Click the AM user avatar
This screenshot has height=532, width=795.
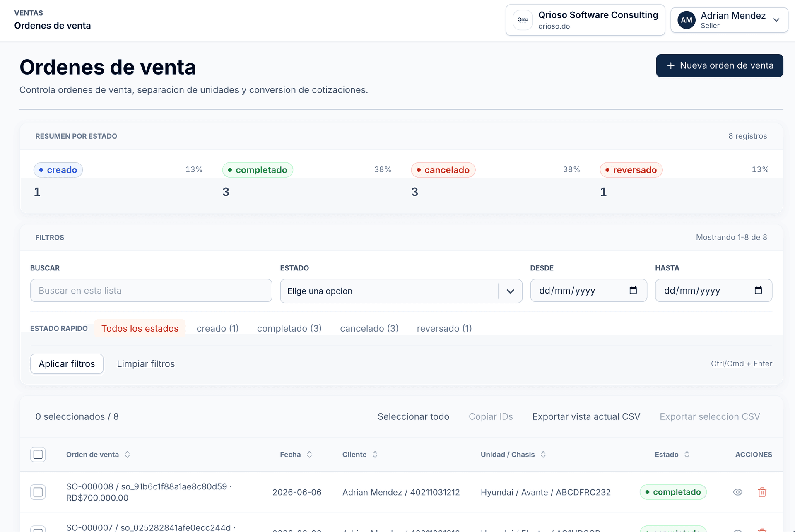coord(687,20)
